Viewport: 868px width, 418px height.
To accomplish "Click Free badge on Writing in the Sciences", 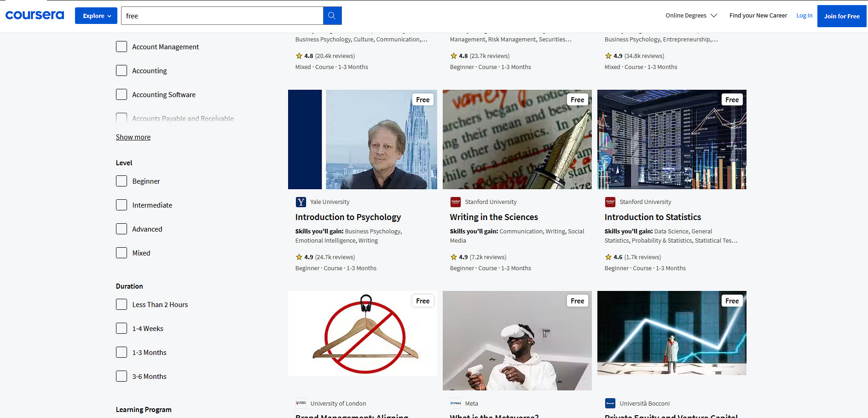I will (x=578, y=100).
